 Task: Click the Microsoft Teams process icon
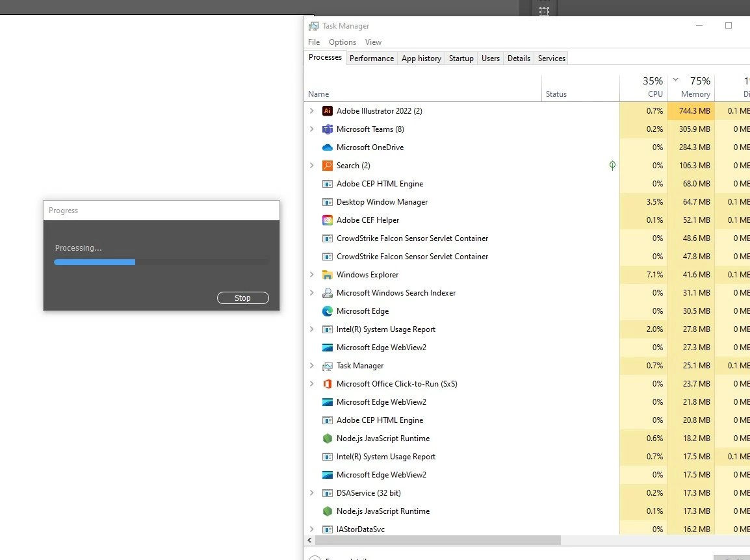pos(327,129)
